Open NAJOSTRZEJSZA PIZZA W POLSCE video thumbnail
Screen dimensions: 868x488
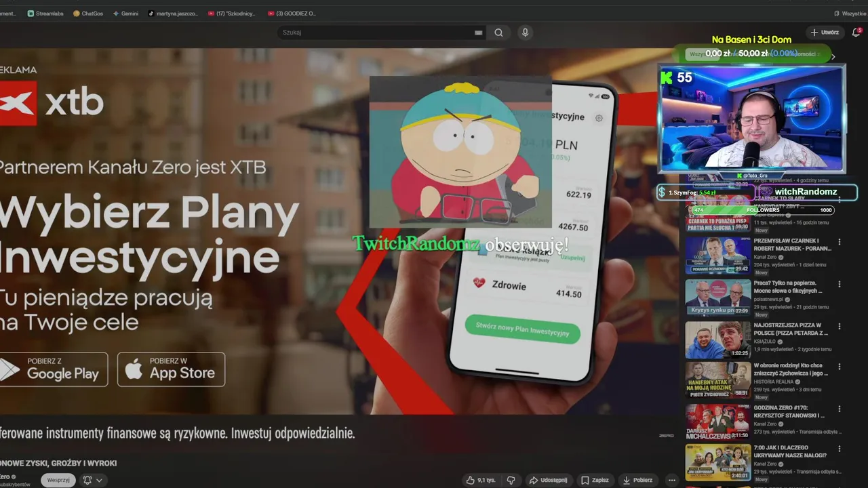(x=717, y=340)
